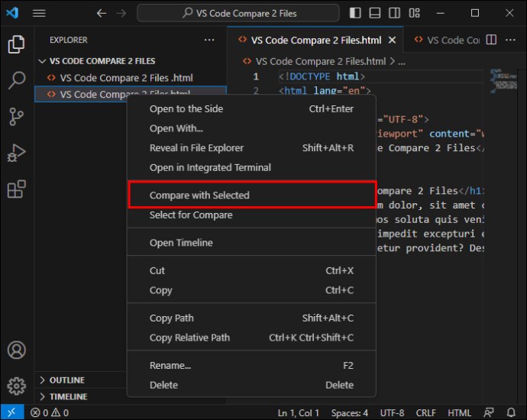Click the Spaces: 4 indentation status
The height and width of the screenshot is (420, 527).
pyautogui.click(x=350, y=413)
